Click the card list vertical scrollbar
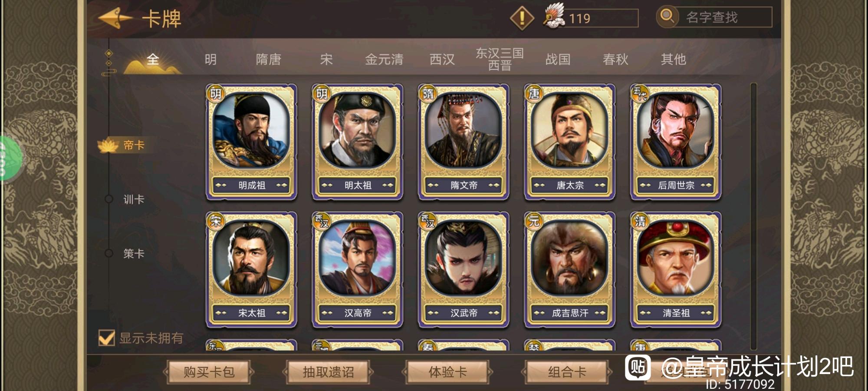The width and height of the screenshot is (868, 391). click(753, 216)
